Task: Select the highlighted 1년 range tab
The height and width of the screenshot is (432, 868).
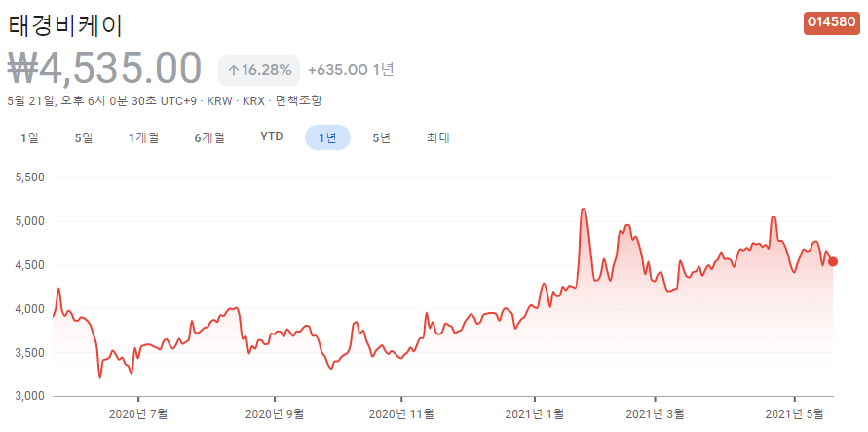Action: click(x=327, y=137)
